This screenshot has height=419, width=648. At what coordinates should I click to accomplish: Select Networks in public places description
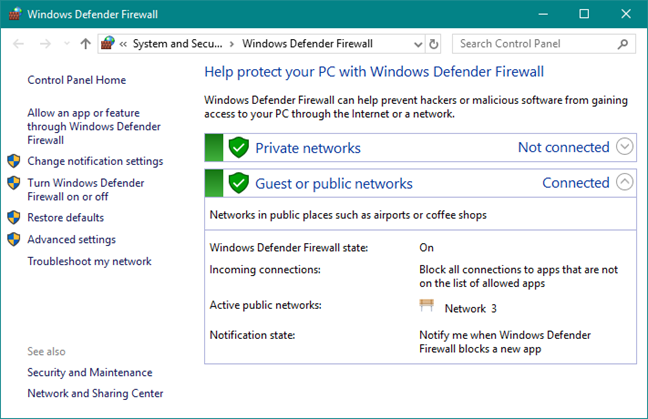(348, 215)
